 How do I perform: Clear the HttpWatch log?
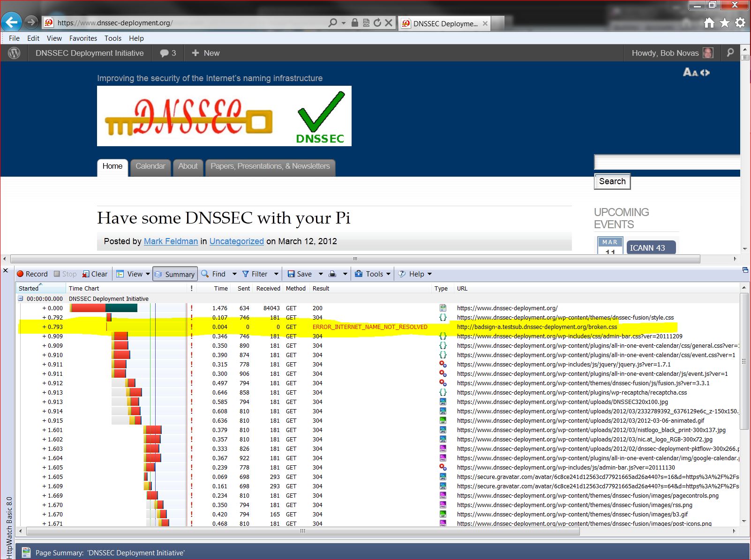pos(95,274)
